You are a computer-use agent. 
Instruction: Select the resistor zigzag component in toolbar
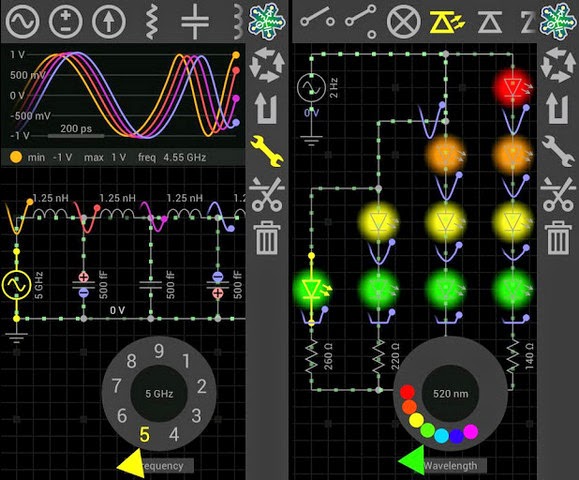point(152,21)
